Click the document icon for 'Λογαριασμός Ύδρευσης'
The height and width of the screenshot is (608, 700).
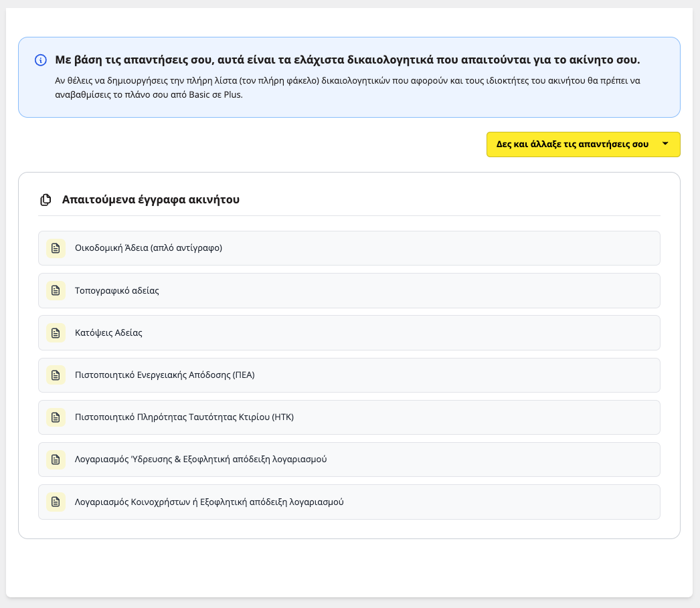point(56,460)
